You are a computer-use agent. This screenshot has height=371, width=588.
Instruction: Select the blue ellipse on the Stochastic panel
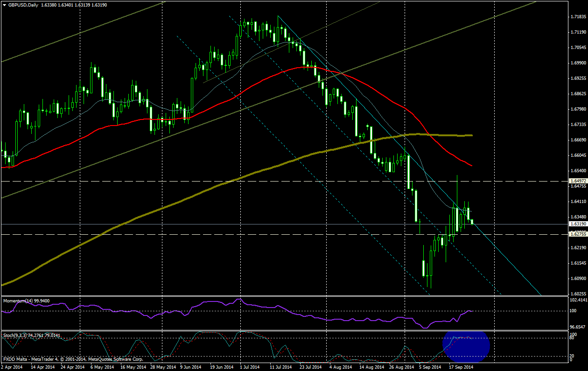tap(466, 346)
